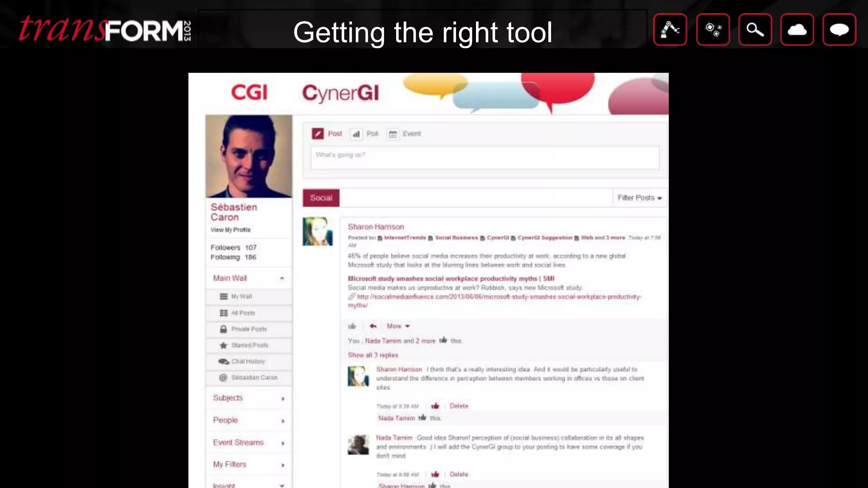The image size is (868, 488).
Task: Open Private Posts with lock icon
Action: pyautogui.click(x=249, y=329)
